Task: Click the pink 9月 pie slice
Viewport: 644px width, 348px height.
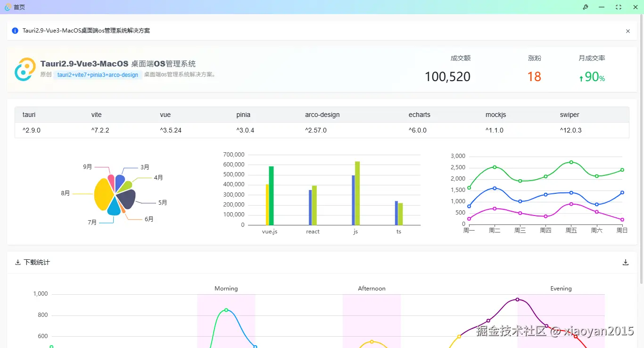Action: pos(111,182)
